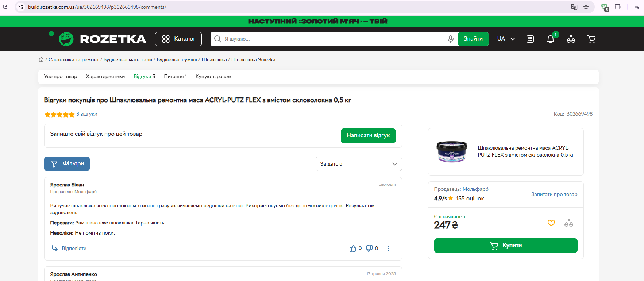The height and width of the screenshot is (281, 644).
Task: Open the Каталог button
Action: tap(178, 39)
